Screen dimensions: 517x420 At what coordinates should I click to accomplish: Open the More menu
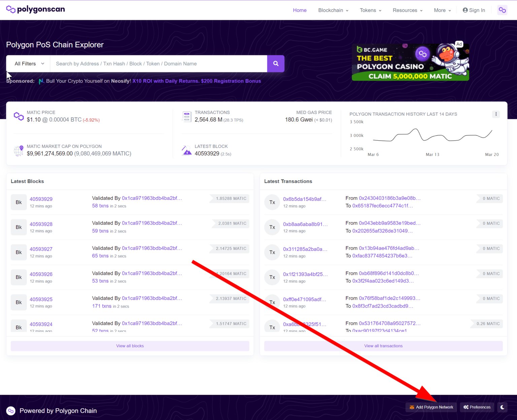pyautogui.click(x=442, y=10)
